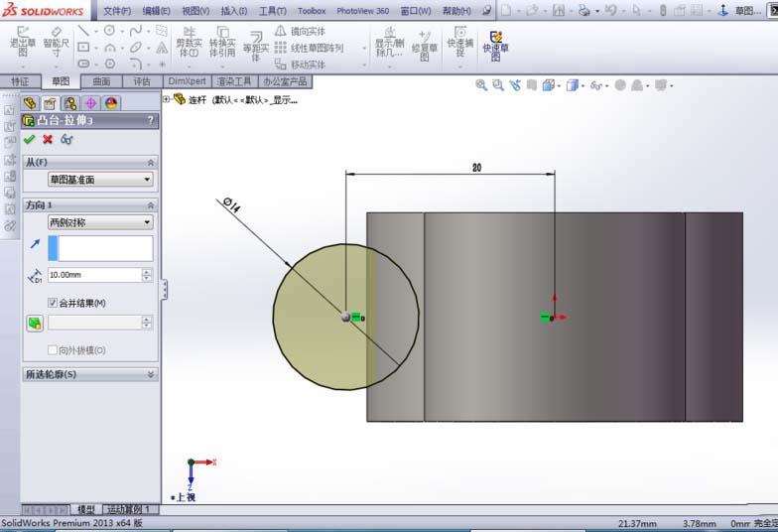Screen dimensions: 778x532
Task: Open the 编辑(E) menu
Action: click(157, 11)
